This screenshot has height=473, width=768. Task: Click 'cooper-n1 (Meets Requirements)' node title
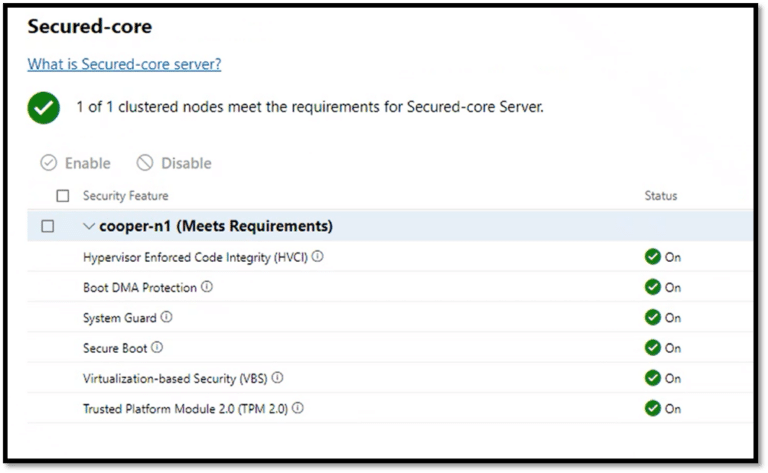(x=216, y=226)
